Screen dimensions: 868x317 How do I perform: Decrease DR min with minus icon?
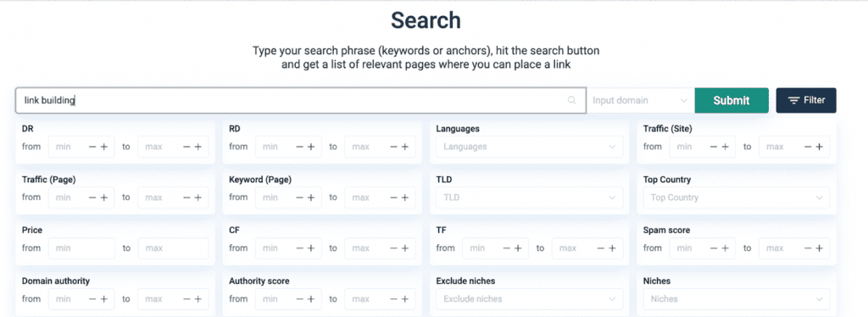click(92, 147)
